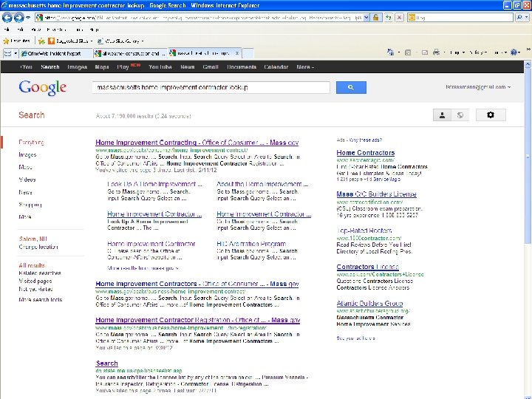Image resolution: width=532 pixels, height=399 pixels.
Task: Click the security padlock icon
Action: [376, 17]
